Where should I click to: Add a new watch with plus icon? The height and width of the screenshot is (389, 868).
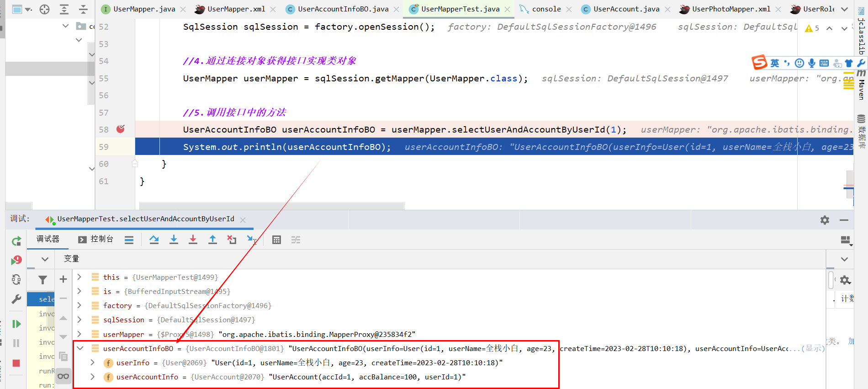(63, 279)
